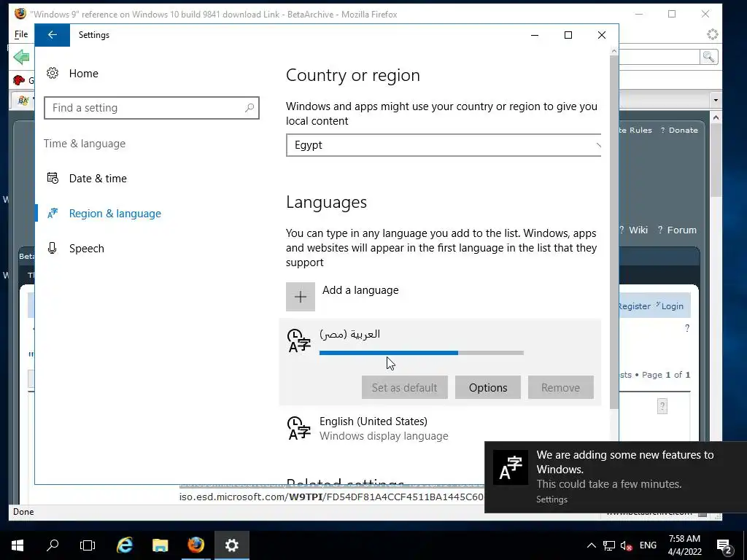Click Firefox search magnifier button

(709, 57)
